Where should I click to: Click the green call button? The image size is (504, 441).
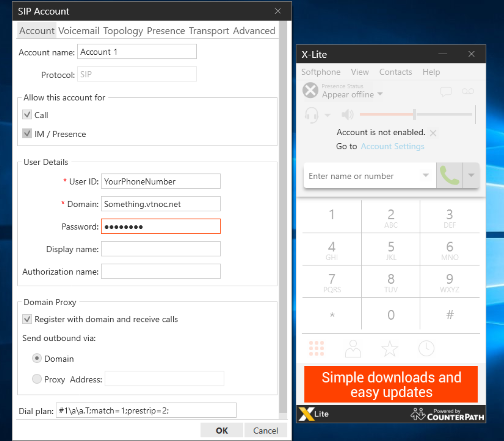[x=449, y=176]
